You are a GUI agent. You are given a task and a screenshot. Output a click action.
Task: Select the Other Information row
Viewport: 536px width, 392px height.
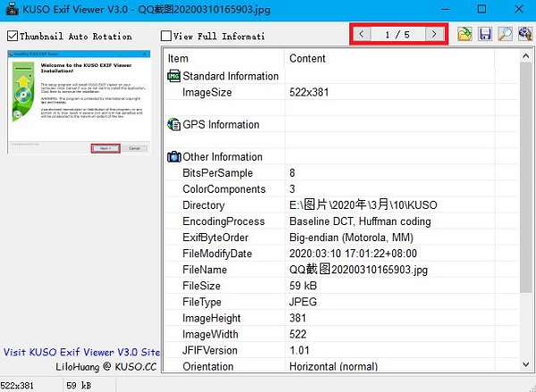341,156
